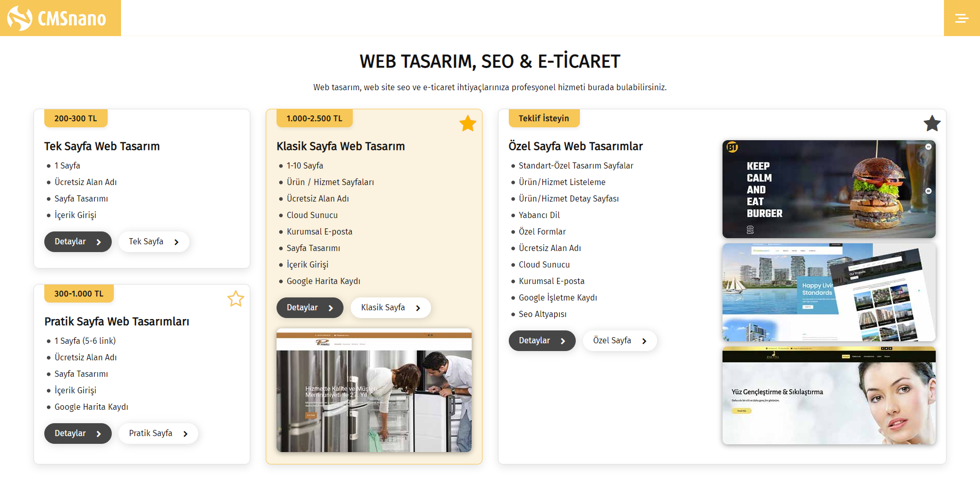Click the chevron on the Klasik Sayfa button
The width and height of the screenshot is (980, 483).
click(418, 308)
